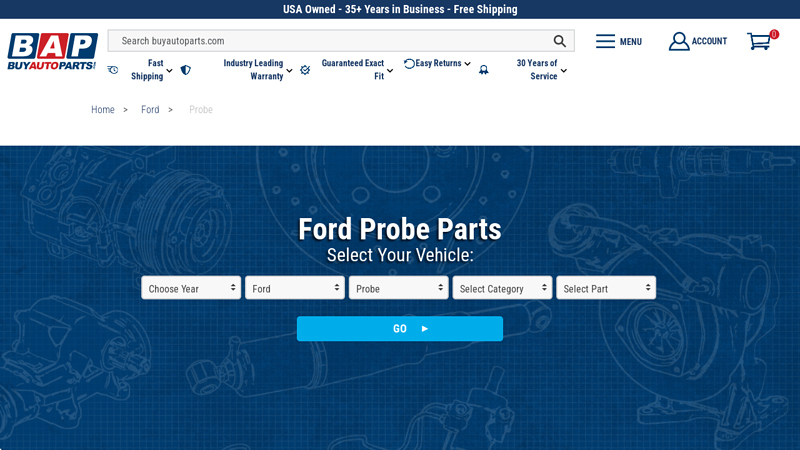Click the Fast Shipping text

pos(147,70)
